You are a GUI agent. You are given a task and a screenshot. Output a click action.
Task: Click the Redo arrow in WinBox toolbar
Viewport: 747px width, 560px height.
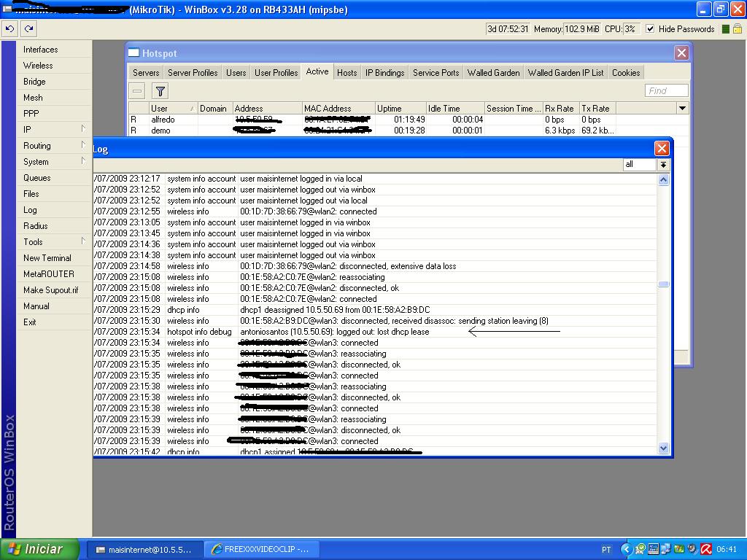pos(28,28)
